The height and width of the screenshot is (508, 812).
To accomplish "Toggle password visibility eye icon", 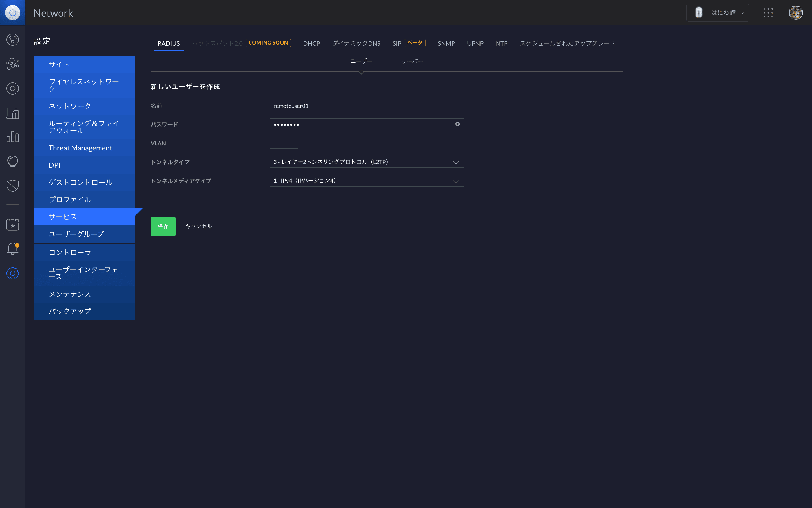I will (x=457, y=124).
